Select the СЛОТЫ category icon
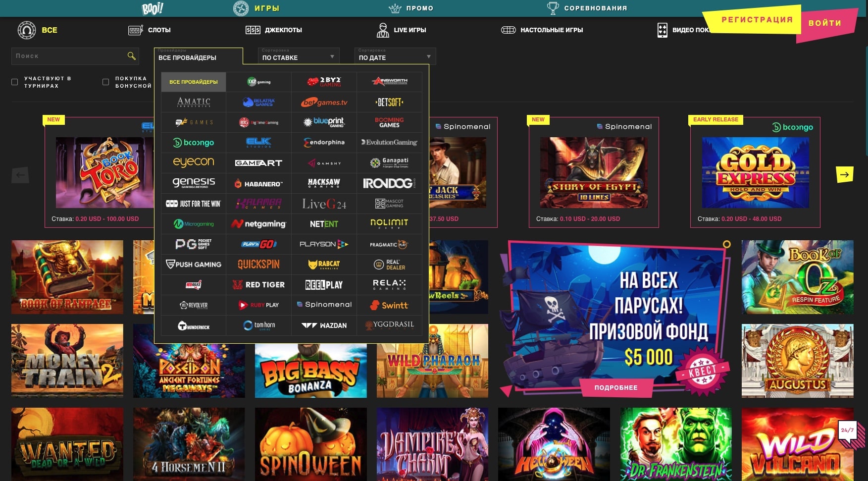The image size is (868, 481). coord(134,30)
